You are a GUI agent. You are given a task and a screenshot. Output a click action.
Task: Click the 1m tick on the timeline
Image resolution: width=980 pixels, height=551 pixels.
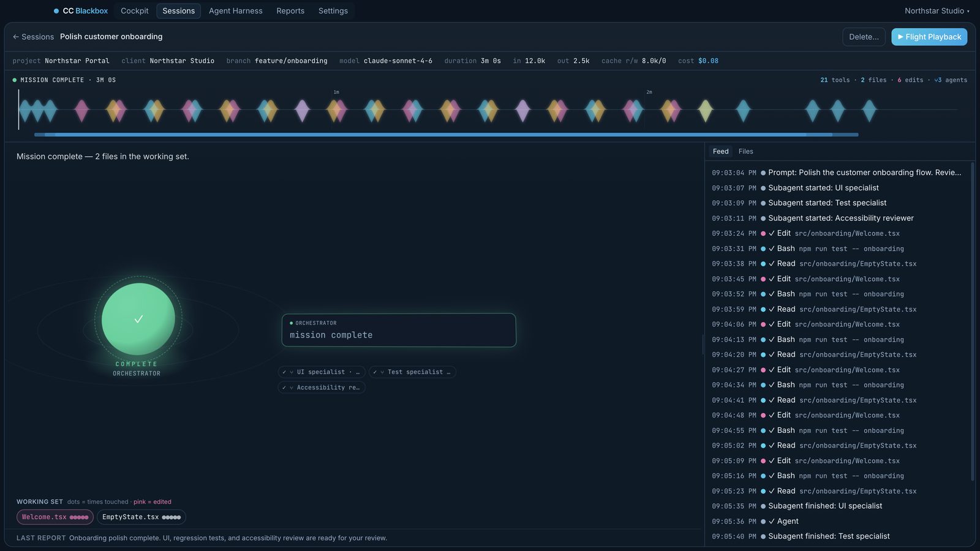336,92
